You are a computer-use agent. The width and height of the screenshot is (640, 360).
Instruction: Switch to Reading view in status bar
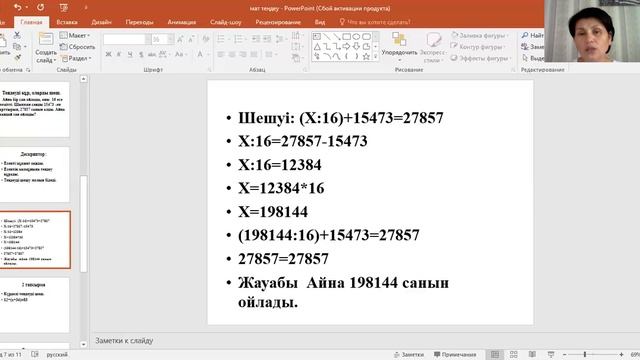532,354
